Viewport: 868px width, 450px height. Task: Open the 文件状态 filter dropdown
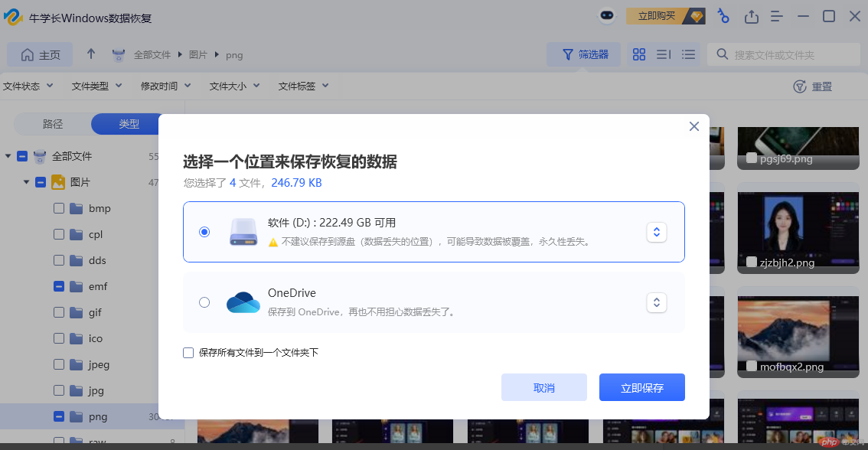point(28,86)
